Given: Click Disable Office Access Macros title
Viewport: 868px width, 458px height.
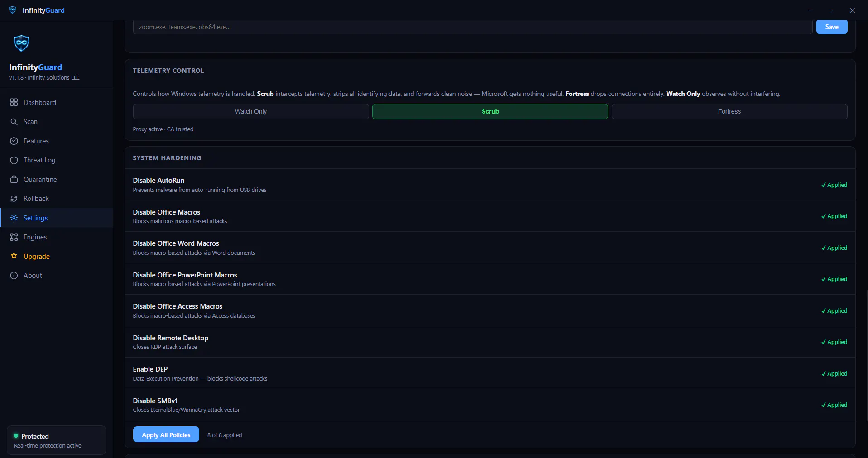Looking at the screenshot, I should [x=177, y=306].
